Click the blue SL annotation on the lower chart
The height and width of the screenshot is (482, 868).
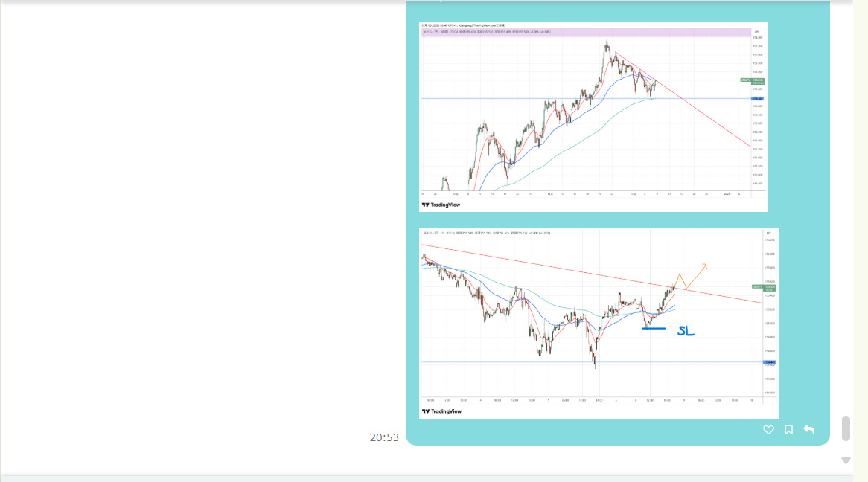coord(686,331)
